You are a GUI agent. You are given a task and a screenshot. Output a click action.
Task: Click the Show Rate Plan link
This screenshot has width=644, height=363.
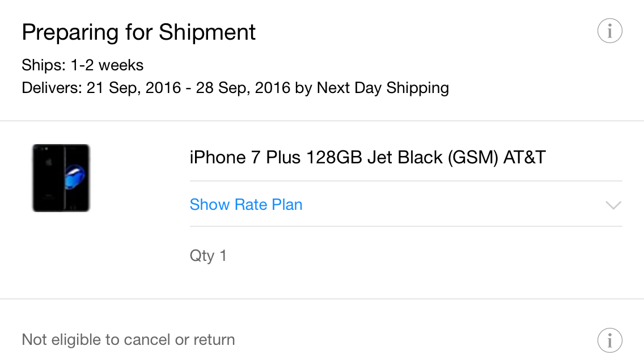coord(246,205)
